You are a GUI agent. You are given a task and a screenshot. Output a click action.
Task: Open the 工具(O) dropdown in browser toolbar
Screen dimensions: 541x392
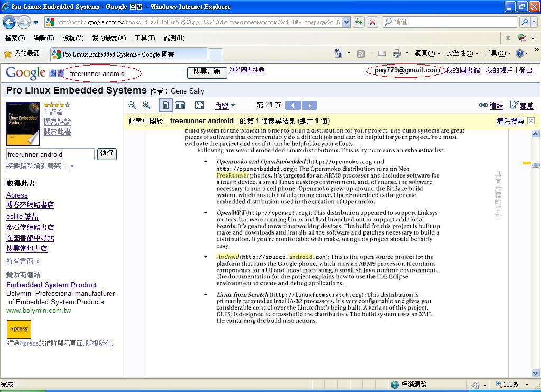(496, 54)
